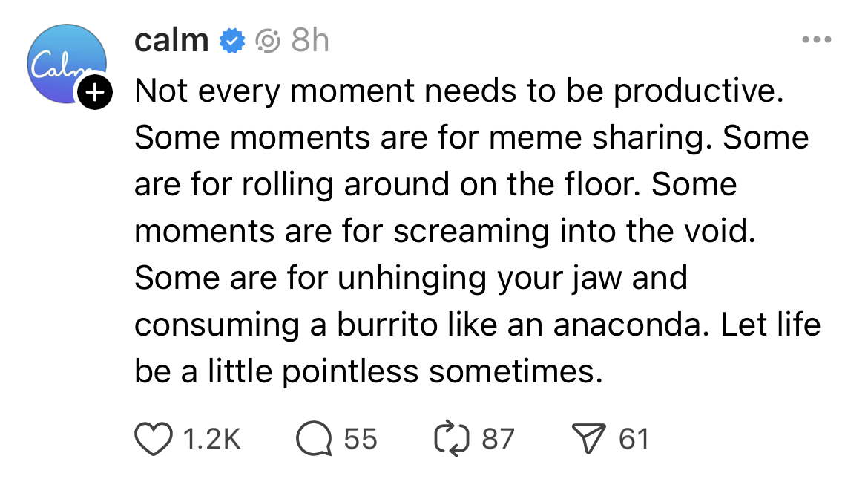Click the swirl icon beside the verified badge
This screenshot has width=868, height=479.
point(268,40)
